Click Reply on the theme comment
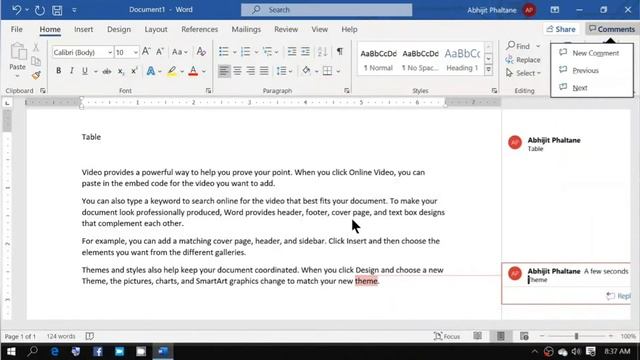The width and height of the screenshot is (640, 360). [618, 296]
